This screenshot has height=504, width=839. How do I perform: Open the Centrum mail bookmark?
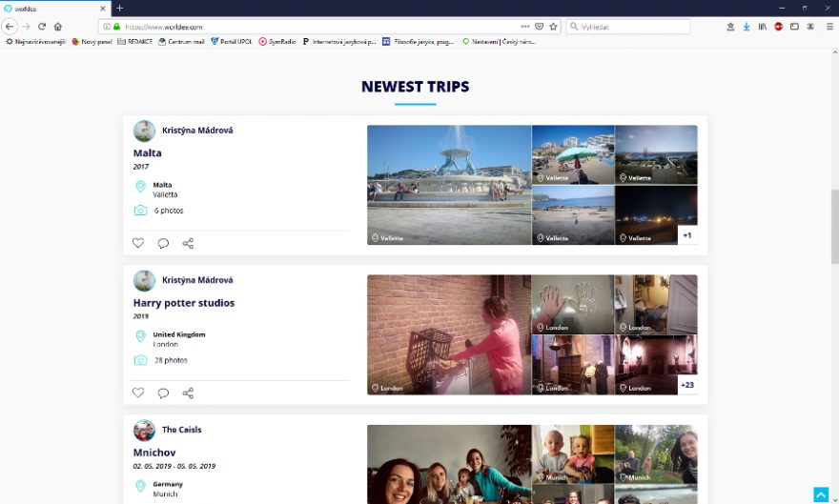tap(181, 42)
